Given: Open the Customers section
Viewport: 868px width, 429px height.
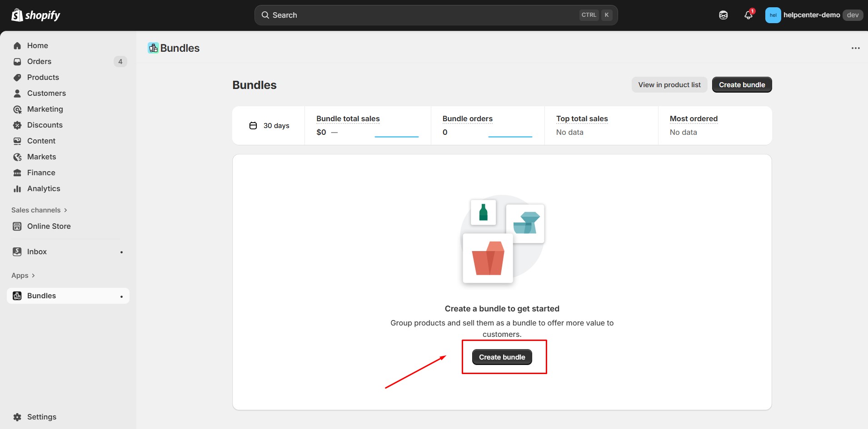Looking at the screenshot, I should (x=46, y=93).
